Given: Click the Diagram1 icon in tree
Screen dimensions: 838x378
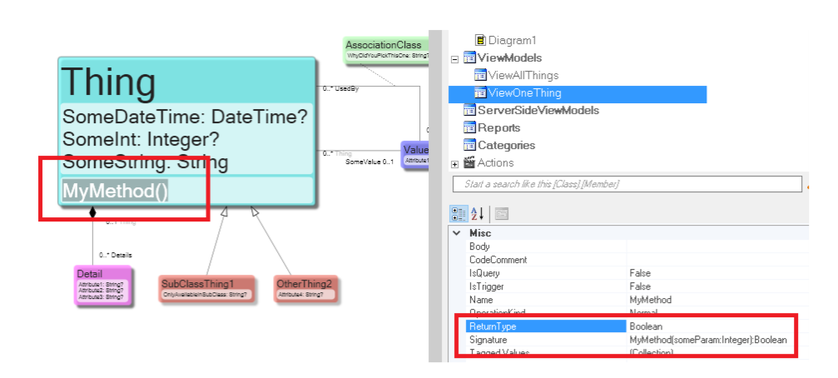Looking at the screenshot, I should [x=480, y=40].
